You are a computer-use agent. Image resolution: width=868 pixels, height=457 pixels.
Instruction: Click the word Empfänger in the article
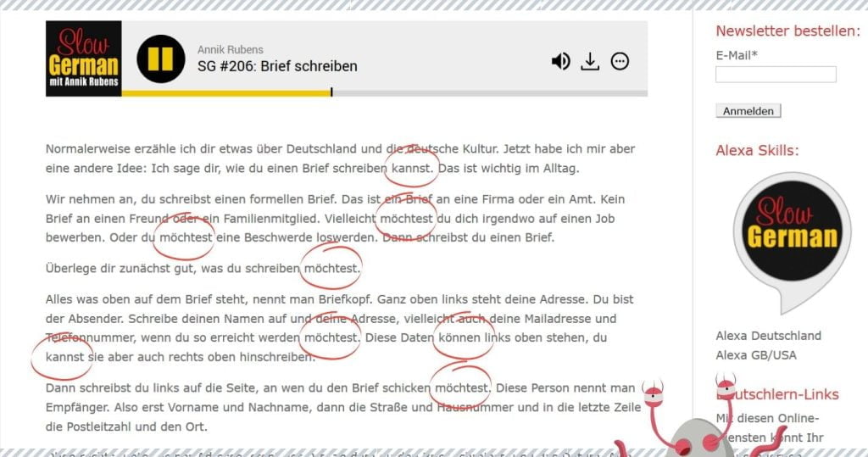[76, 407]
